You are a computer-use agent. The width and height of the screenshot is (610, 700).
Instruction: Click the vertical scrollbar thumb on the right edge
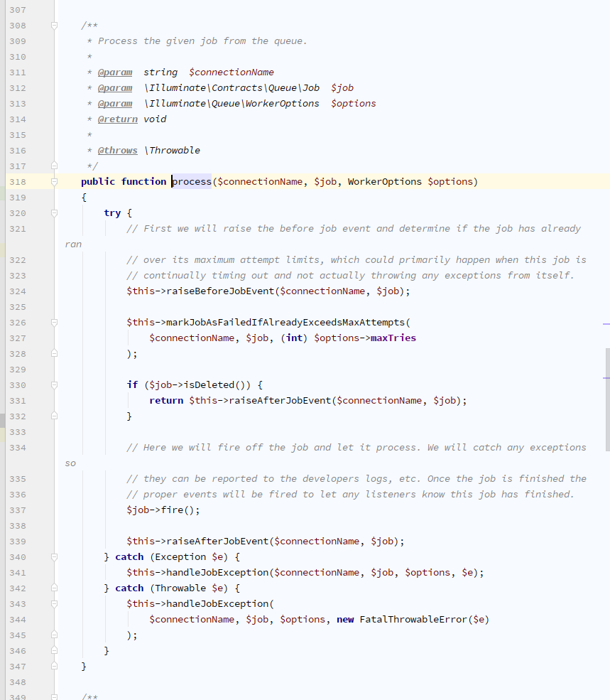pos(607,399)
